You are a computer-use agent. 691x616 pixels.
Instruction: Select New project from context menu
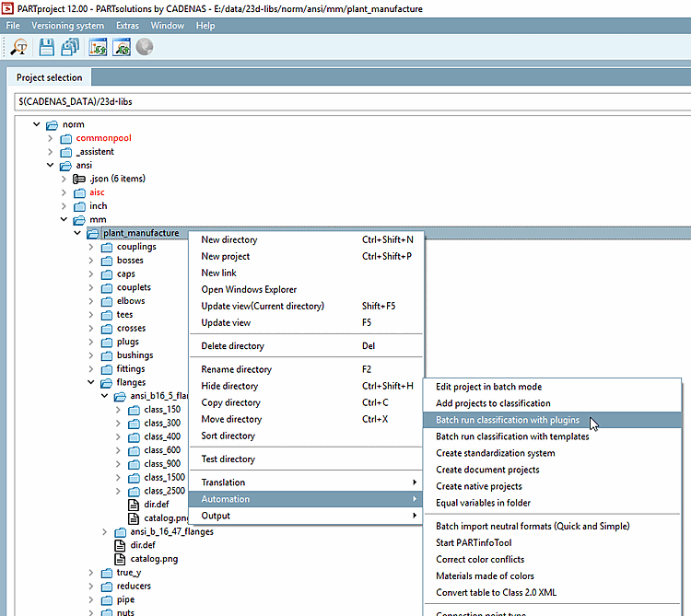click(x=226, y=256)
